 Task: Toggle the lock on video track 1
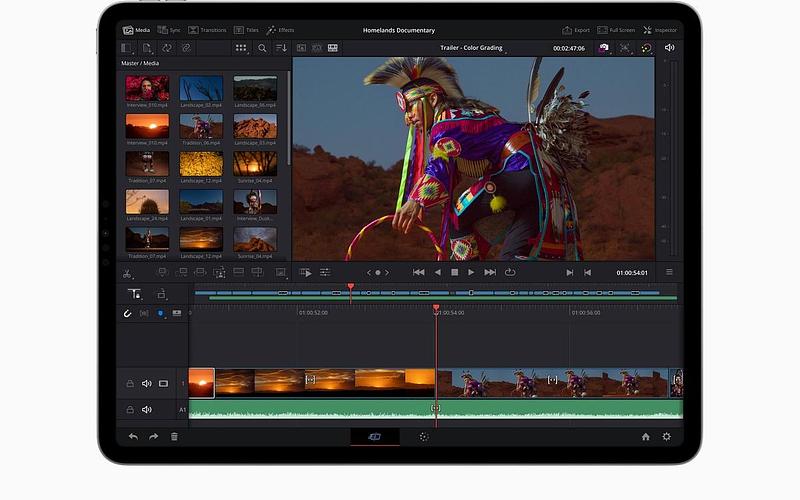pyautogui.click(x=130, y=383)
